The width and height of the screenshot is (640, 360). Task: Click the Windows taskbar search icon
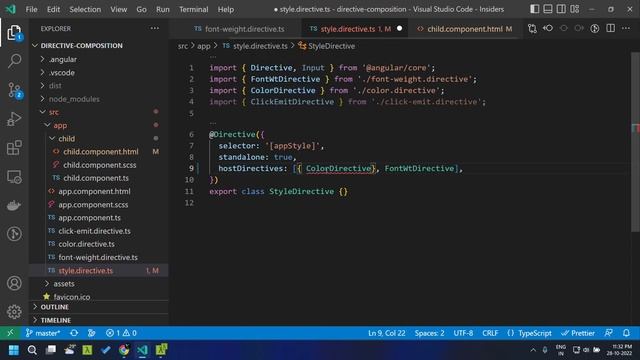(x=32, y=350)
